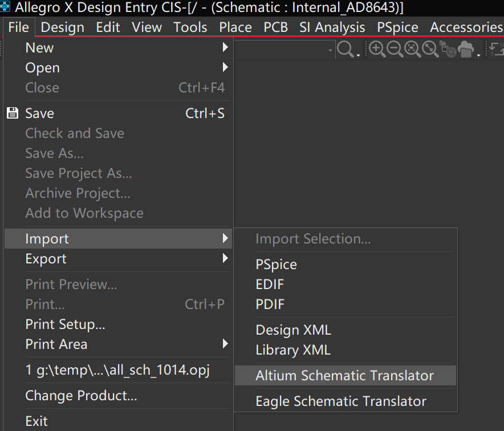Image resolution: width=504 pixels, height=431 pixels.
Task: Click the Save floppy disk icon
Action: tap(13, 113)
